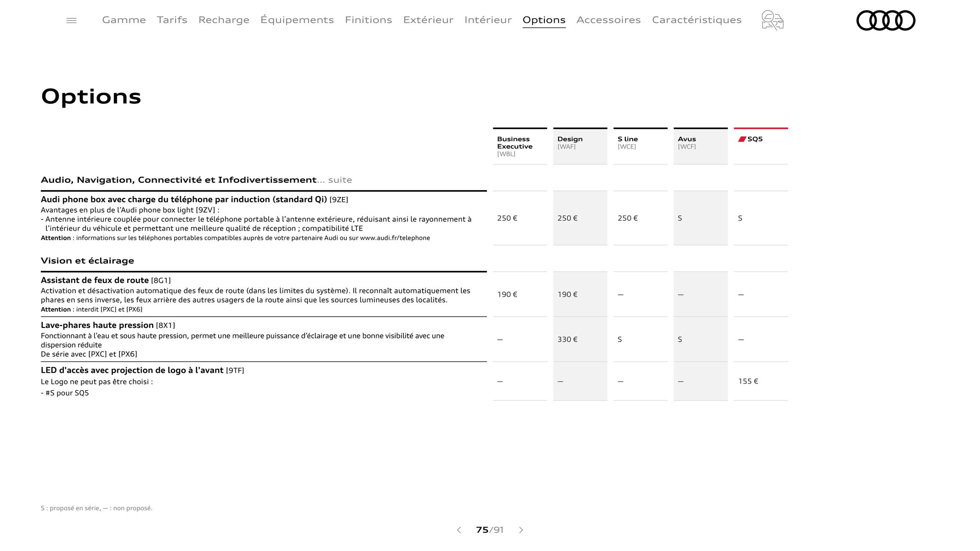The image size is (980, 551).
Task: Click 'Le Logo ne peut pas être choisi' line
Action: 97,382
